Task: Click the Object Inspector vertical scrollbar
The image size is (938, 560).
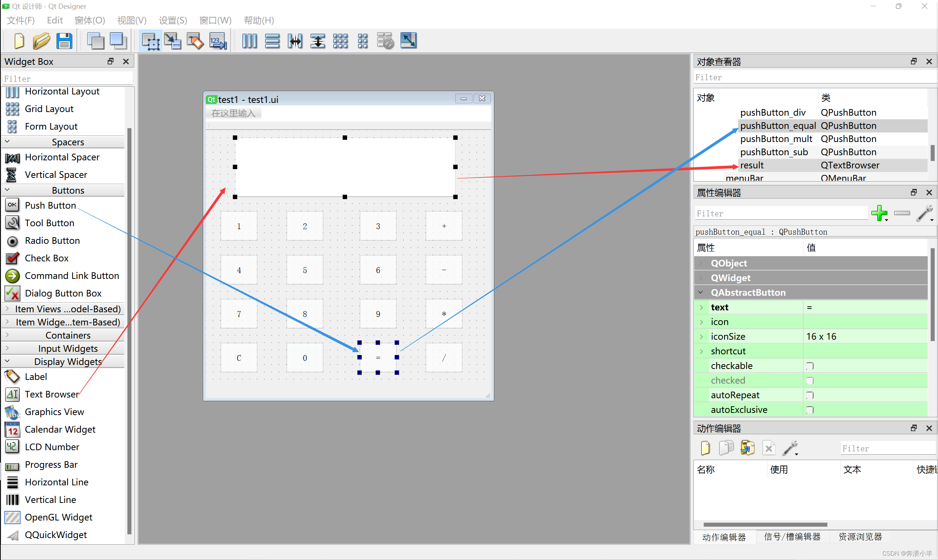Action: tap(933, 153)
